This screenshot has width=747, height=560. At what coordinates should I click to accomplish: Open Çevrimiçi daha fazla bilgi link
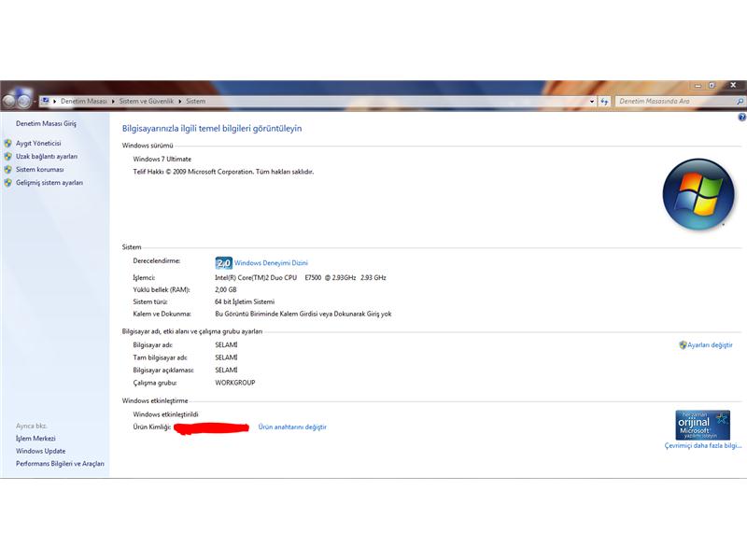pos(703,446)
